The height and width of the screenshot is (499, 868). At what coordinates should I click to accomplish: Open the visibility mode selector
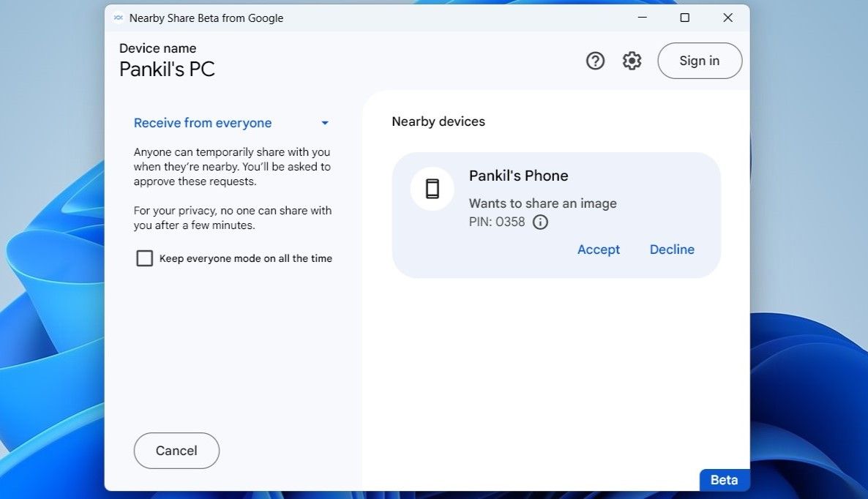click(203, 122)
